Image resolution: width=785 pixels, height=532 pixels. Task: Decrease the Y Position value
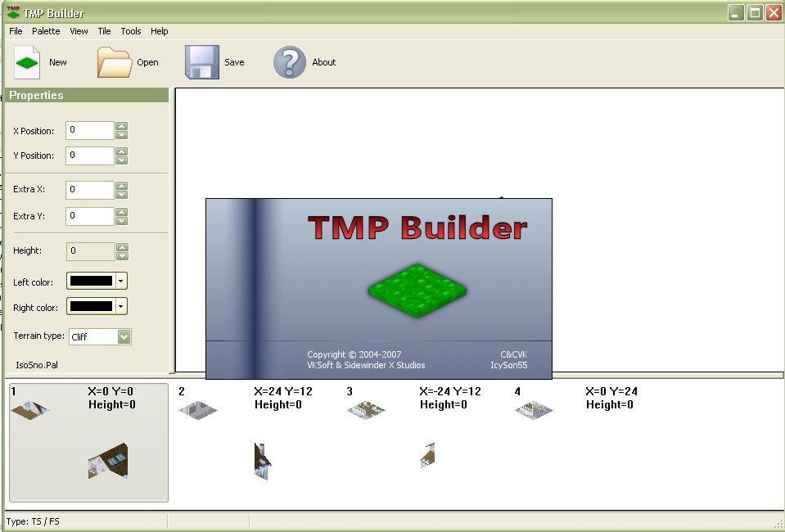click(x=122, y=160)
